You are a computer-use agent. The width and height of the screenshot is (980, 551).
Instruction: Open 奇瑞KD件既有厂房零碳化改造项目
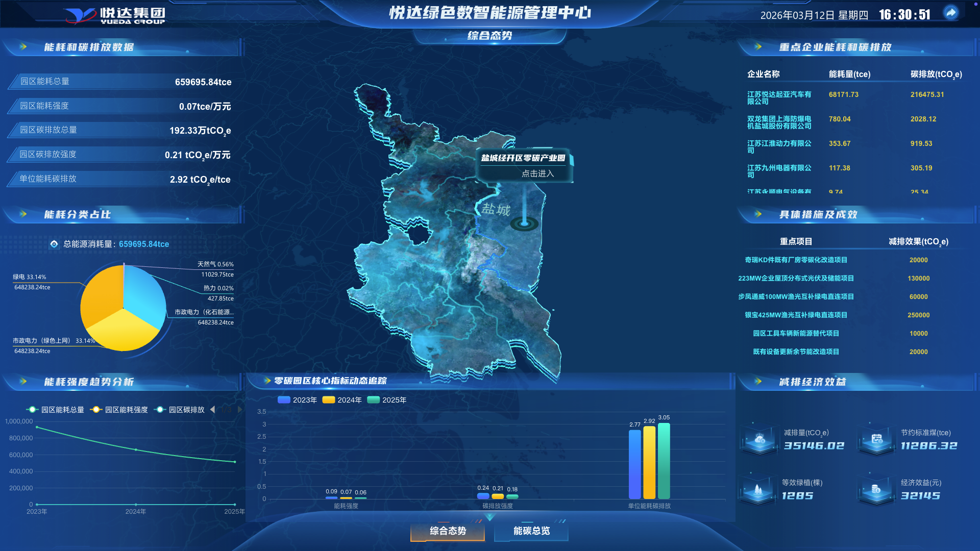click(796, 260)
